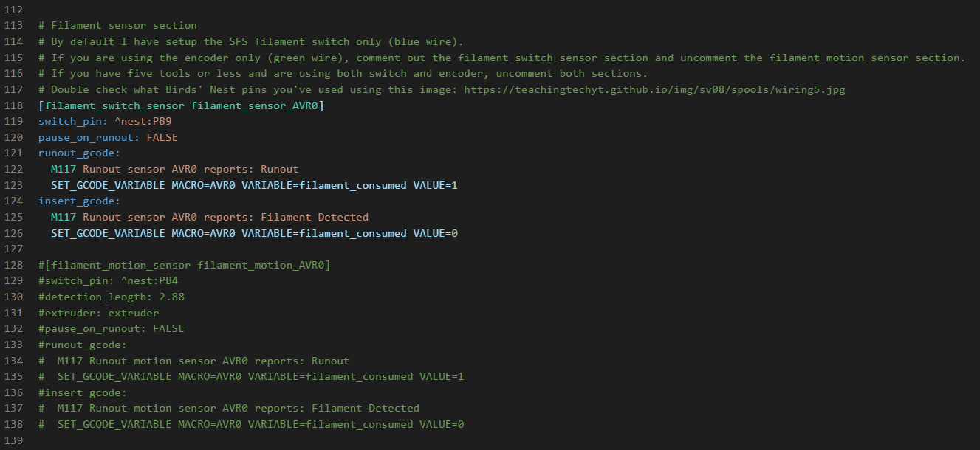Viewport: 980px width, 450px height.
Task: Click line number 128 in the gutter
Action: coord(13,265)
